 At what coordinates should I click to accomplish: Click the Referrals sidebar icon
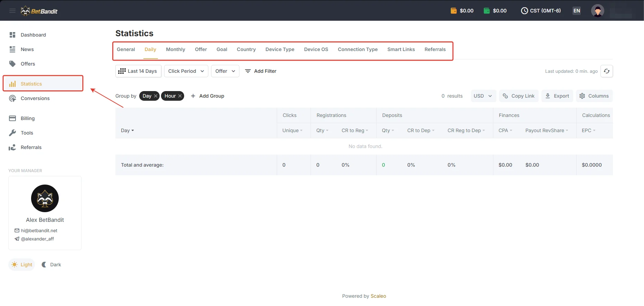12,147
